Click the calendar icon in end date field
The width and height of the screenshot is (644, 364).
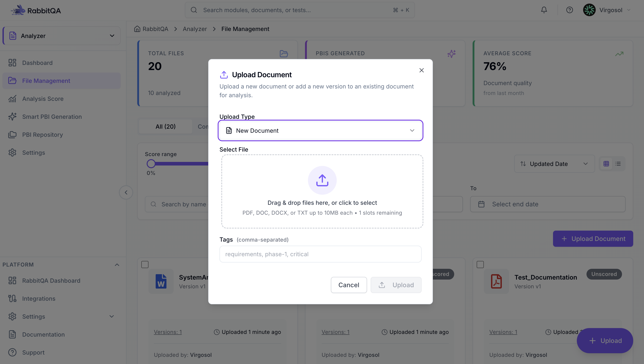481,204
